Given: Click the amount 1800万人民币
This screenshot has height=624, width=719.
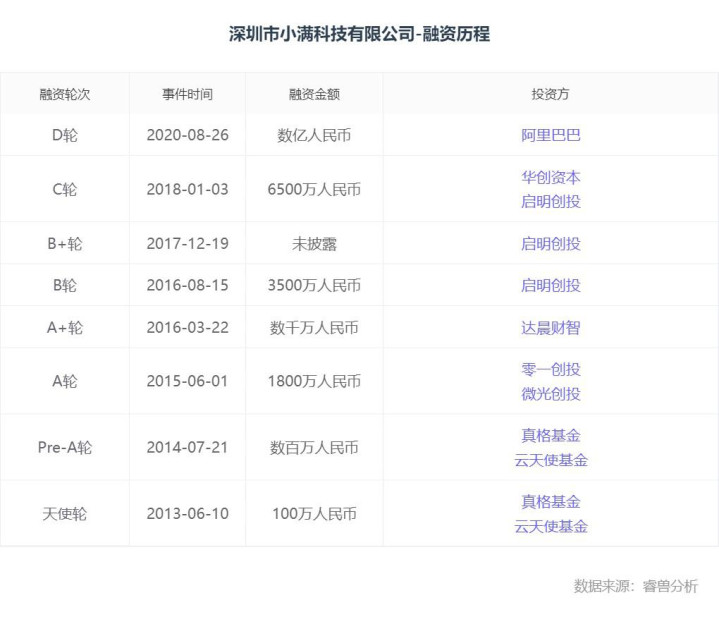Looking at the screenshot, I should click(314, 381).
